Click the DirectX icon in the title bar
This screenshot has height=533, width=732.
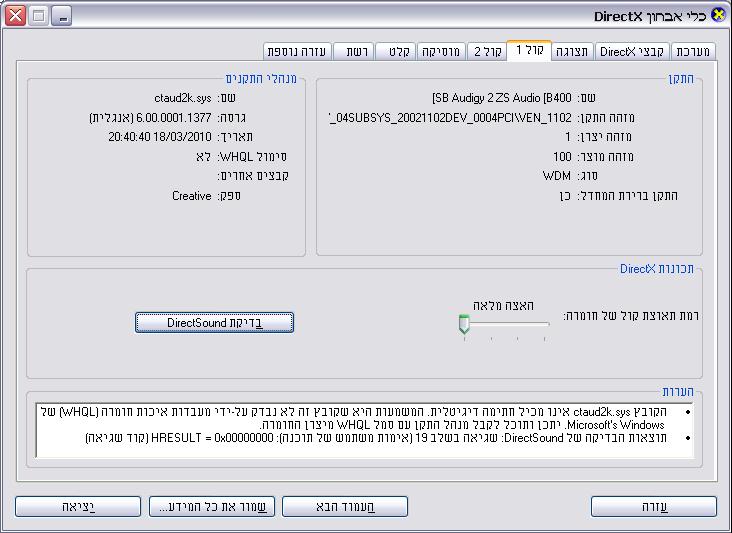click(x=716, y=16)
